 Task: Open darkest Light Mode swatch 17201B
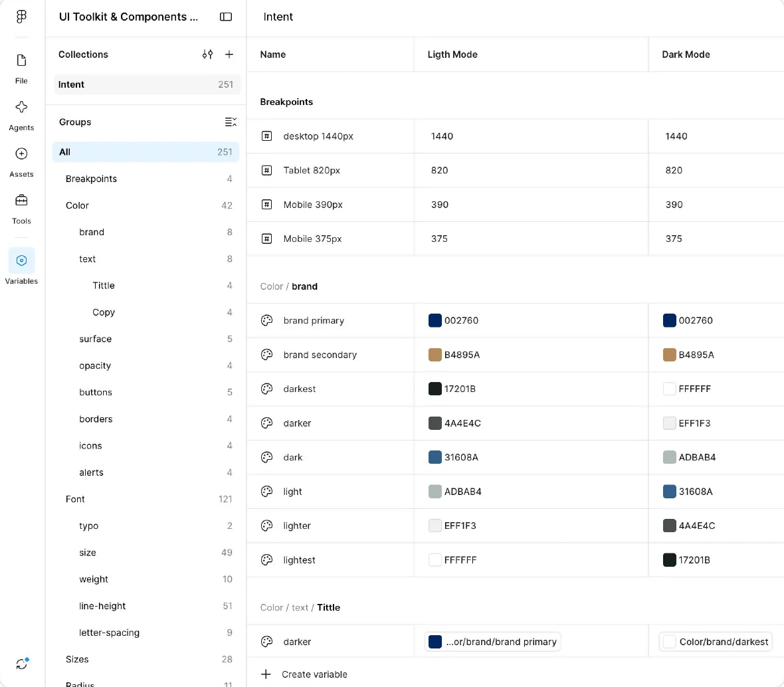435,389
